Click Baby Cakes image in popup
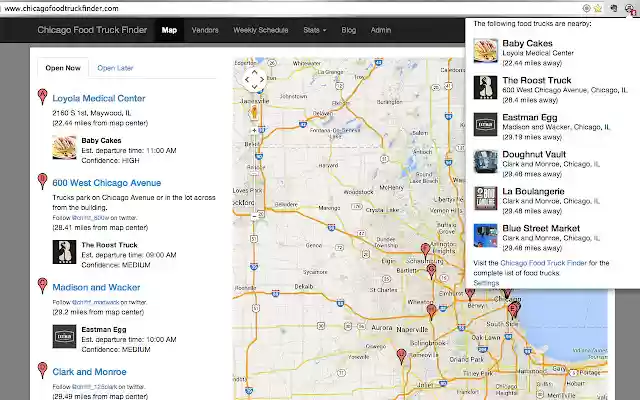This screenshot has height=400, width=640. click(485, 51)
